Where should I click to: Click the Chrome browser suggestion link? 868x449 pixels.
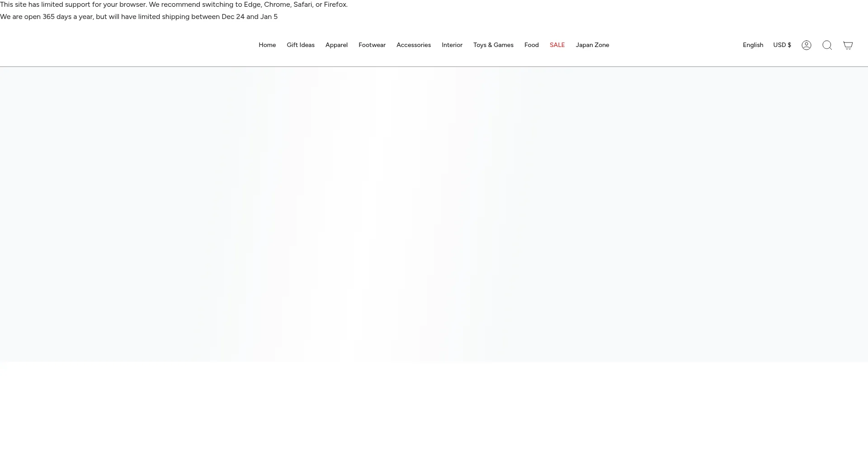pos(277,4)
